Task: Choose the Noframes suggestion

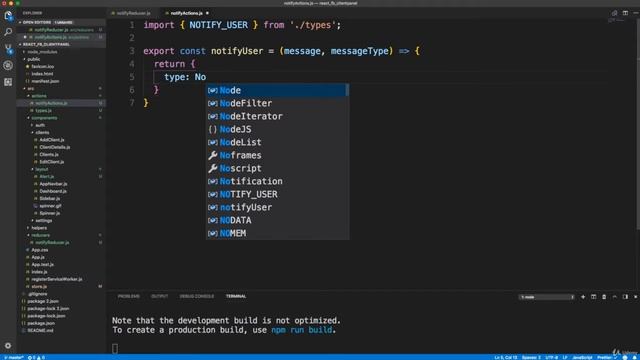Action: pos(277,156)
